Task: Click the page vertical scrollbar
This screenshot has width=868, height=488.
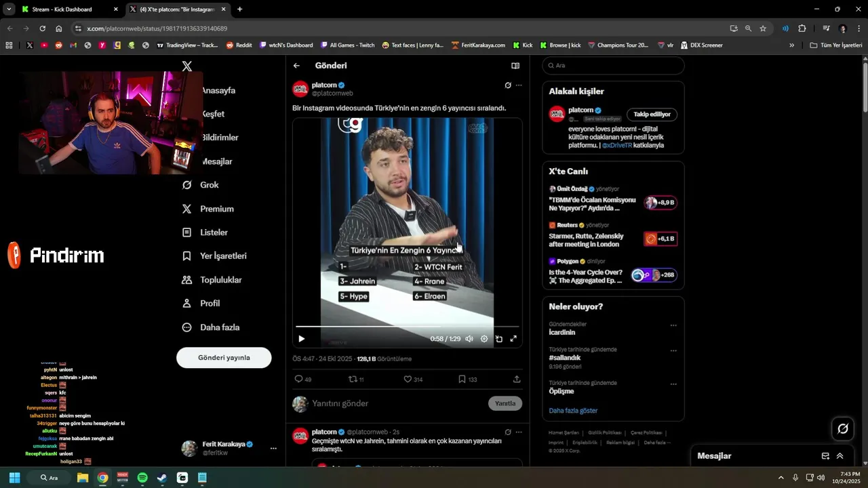Action: coord(865,87)
